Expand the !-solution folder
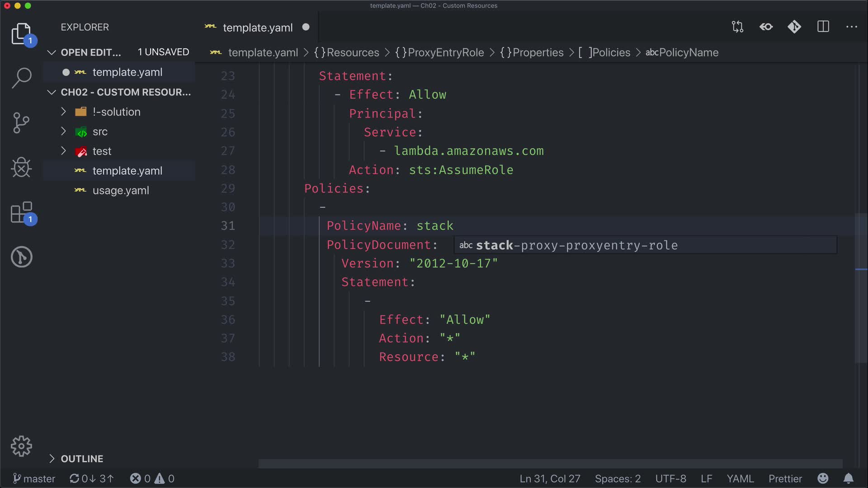The height and width of the screenshot is (488, 868). pos(116,112)
